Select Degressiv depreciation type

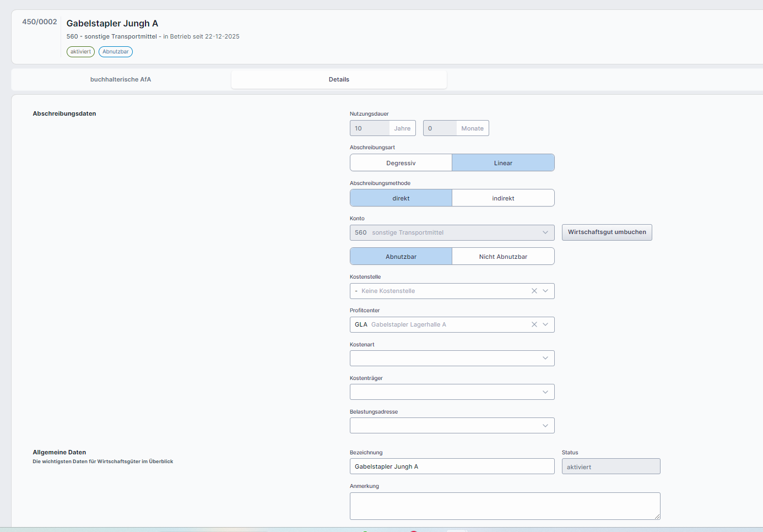tap(401, 163)
